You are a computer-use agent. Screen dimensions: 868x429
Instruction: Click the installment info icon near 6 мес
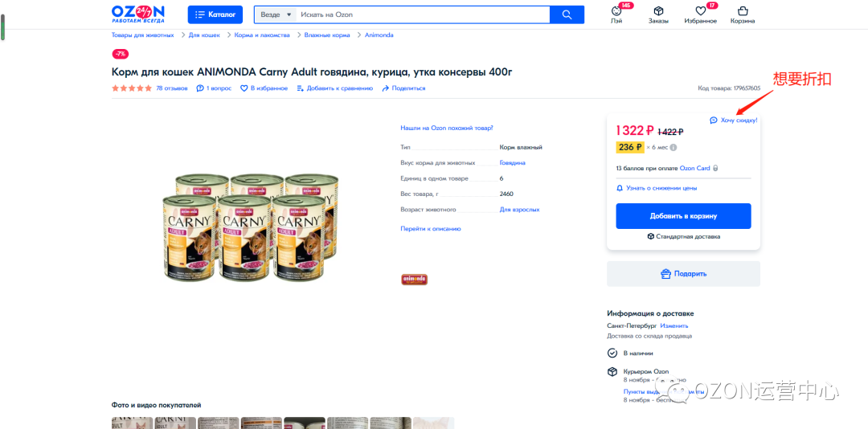(x=674, y=148)
